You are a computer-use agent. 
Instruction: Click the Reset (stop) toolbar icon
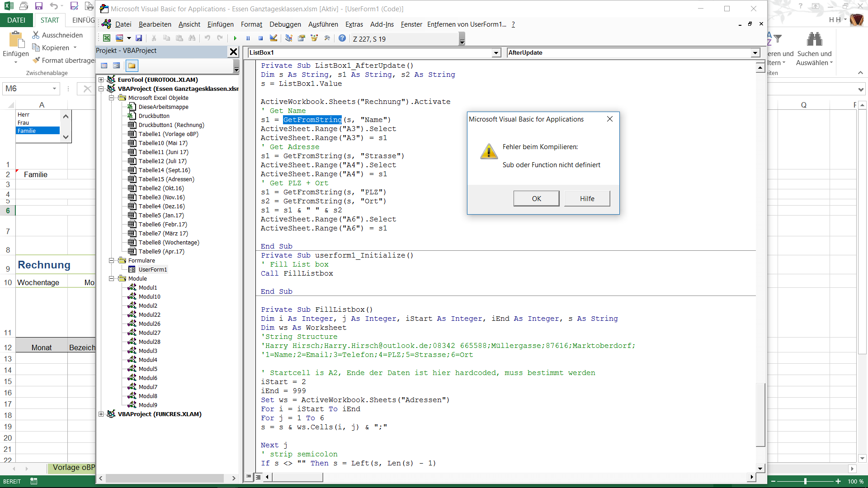click(x=260, y=38)
